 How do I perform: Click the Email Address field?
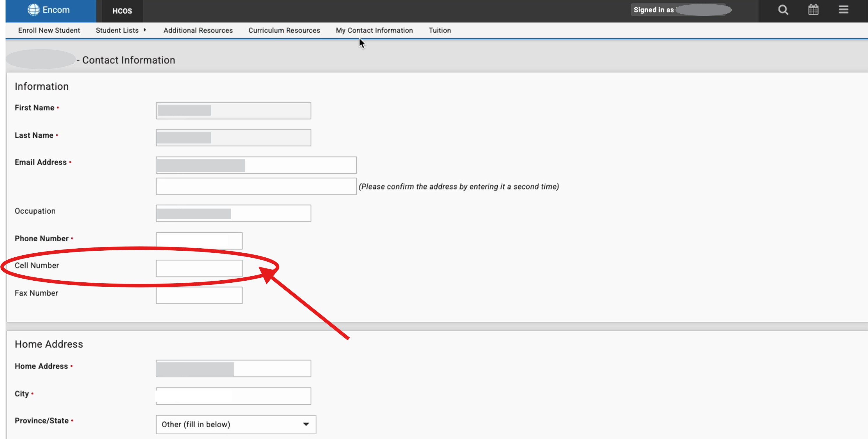pyautogui.click(x=256, y=165)
